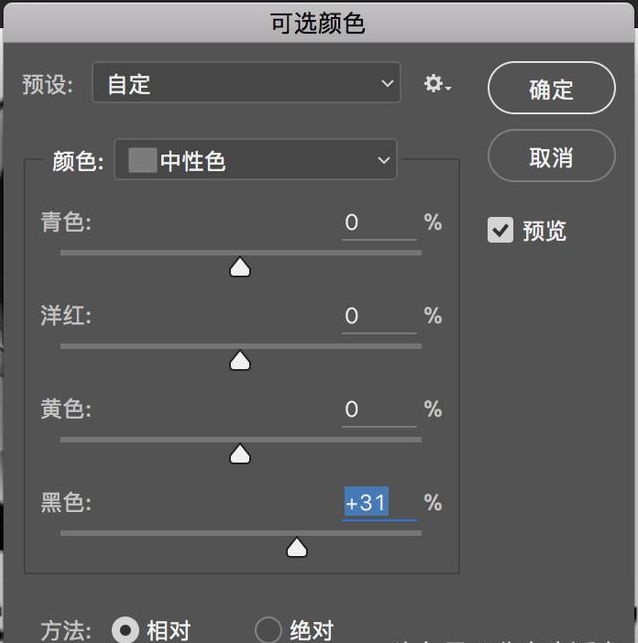Open the preset gear options menu
Image resolution: width=638 pixels, height=643 pixels.
click(x=437, y=85)
